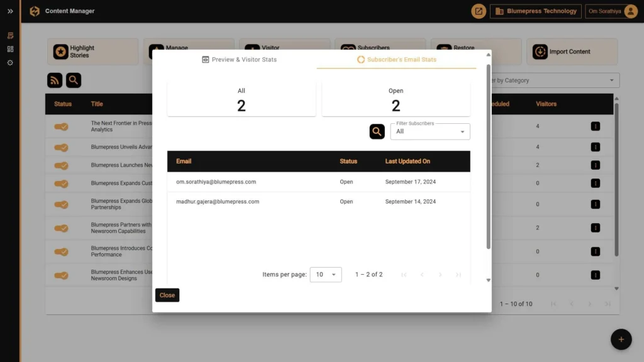Open the Highlight Stories panel icon
This screenshot has height=362, width=644.
coord(61,52)
